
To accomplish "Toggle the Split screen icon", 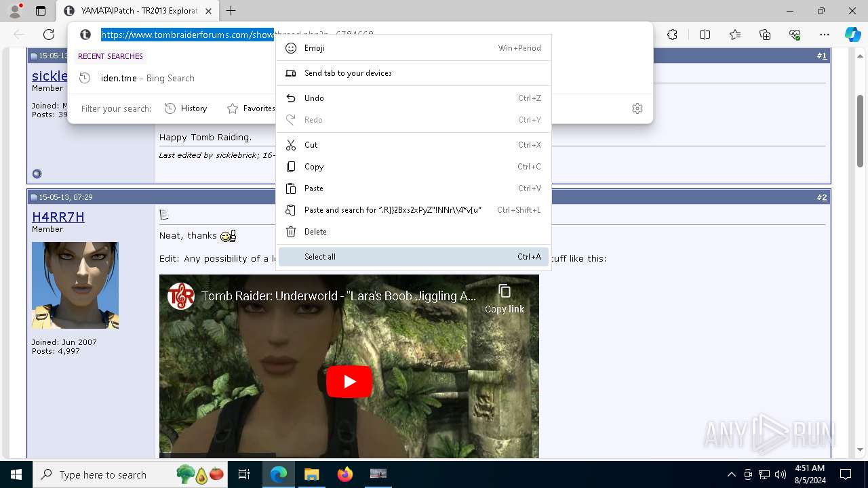I will pyautogui.click(x=705, y=35).
